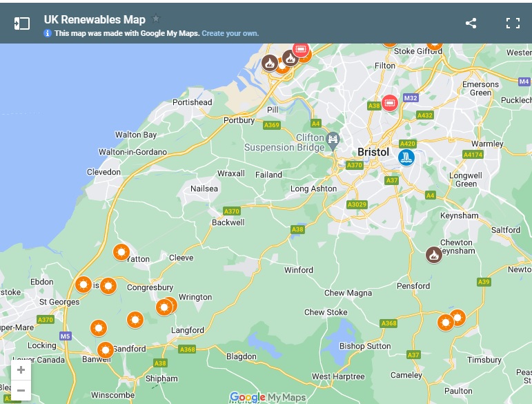Click the blue hydro marker in Bristol

[406, 157]
